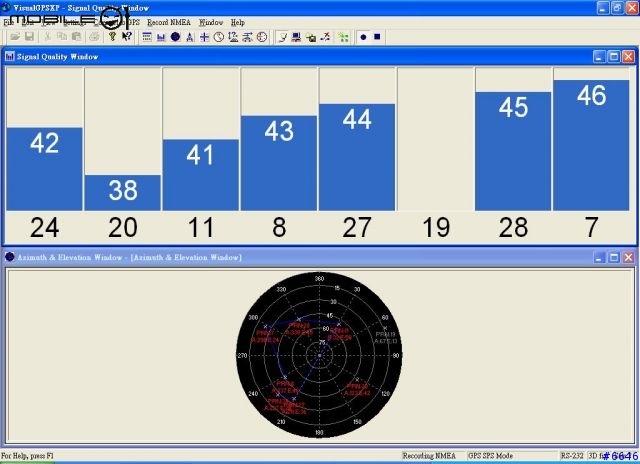Click the Cut scissors toolbar icon

47,37
